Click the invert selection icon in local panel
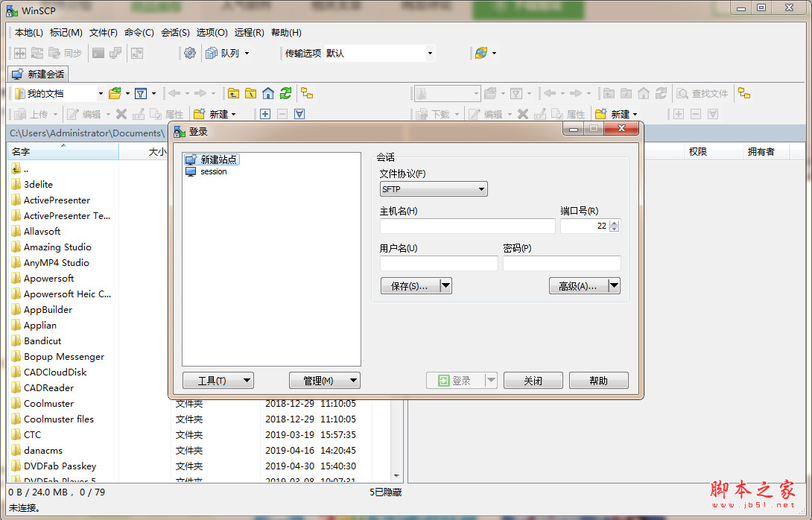 (x=299, y=114)
